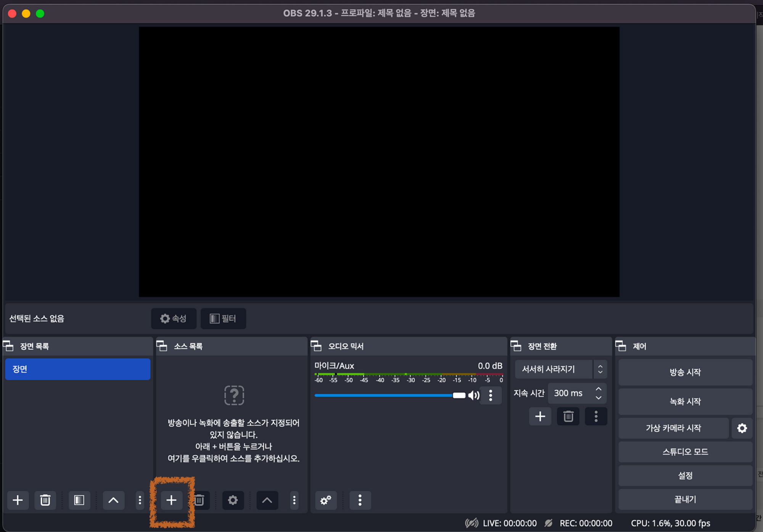This screenshot has width=763, height=532.
Task: Click the 방송 시작 button
Action: click(685, 372)
